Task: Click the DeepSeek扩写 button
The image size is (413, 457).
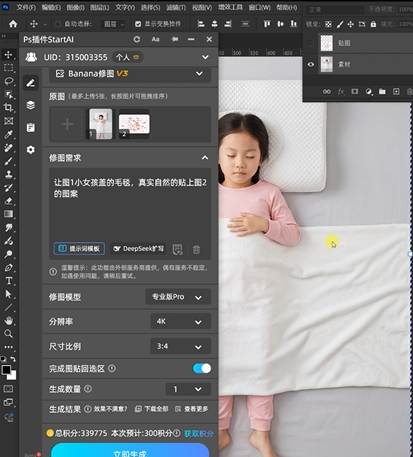Action: pos(138,249)
